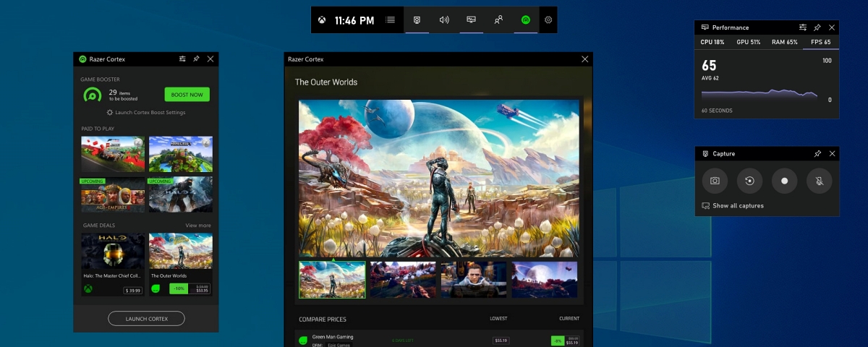Toggle the Capture widget icon in Game Bar
This screenshot has width=868, height=347.
pyautogui.click(x=417, y=20)
